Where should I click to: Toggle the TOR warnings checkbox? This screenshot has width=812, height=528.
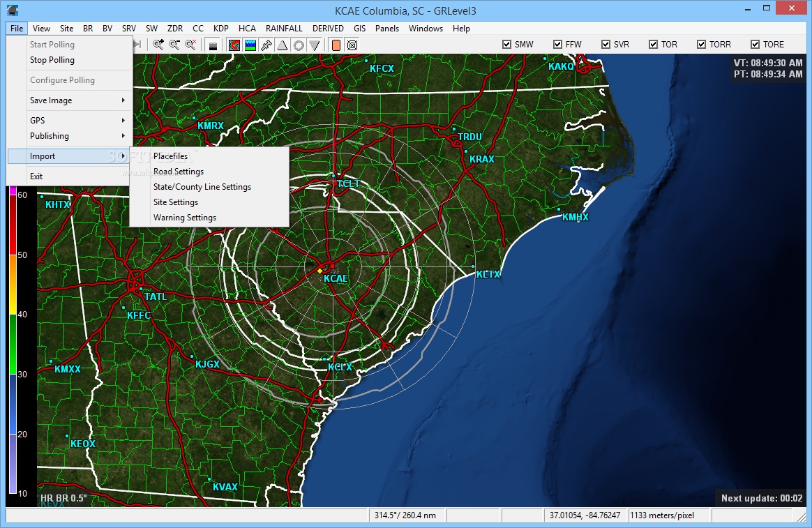pos(654,45)
